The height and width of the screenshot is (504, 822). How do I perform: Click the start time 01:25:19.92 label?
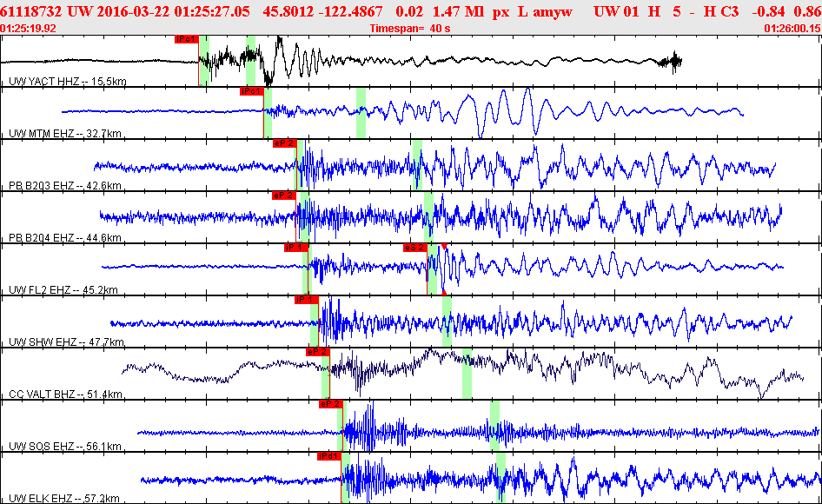(x=29, y=29)
